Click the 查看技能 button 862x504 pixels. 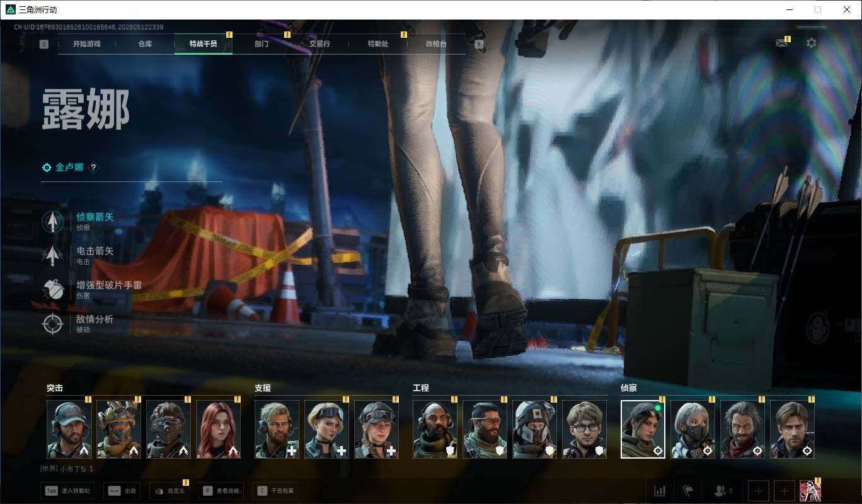221,491
